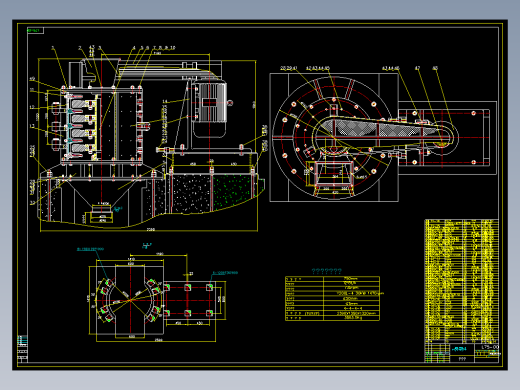Click the cyan note above foundation plan's left side
The height and width of the screenshot is (390, 520).
pos(91,249)
